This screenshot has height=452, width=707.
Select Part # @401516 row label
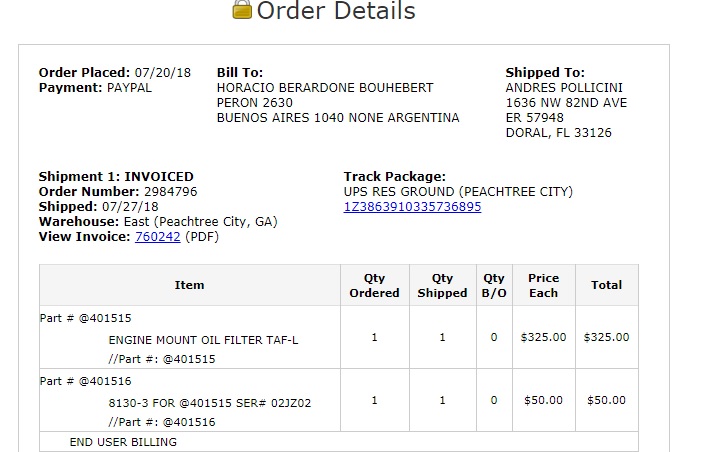pyautogui.click(x=85, y=382)
